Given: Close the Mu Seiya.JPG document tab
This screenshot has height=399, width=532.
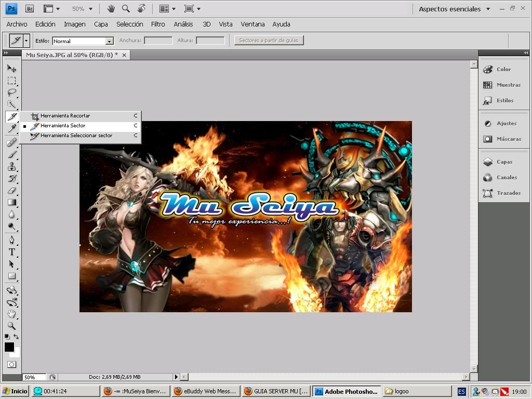Looking at the screenshot, I should click(x=124, y=55).
